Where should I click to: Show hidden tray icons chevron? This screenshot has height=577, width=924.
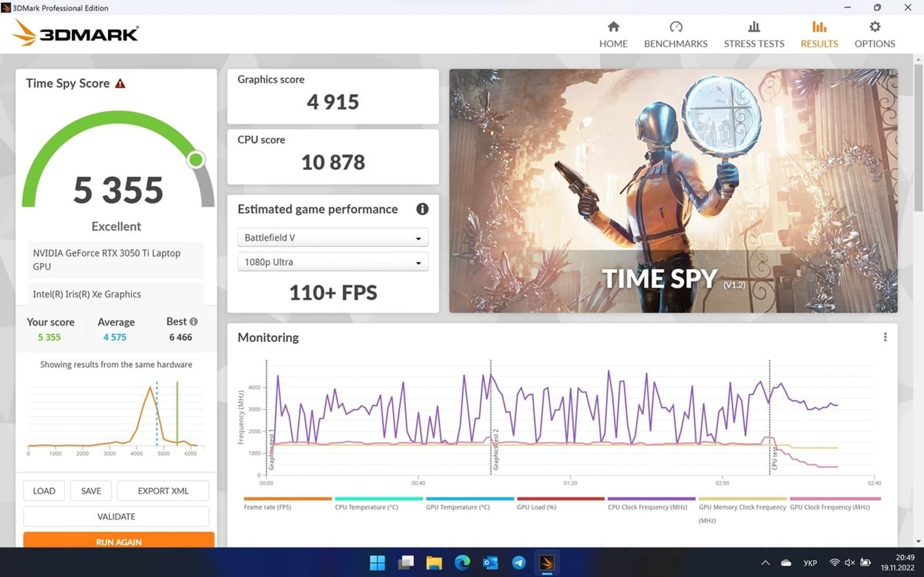click(x=765, y=562)
